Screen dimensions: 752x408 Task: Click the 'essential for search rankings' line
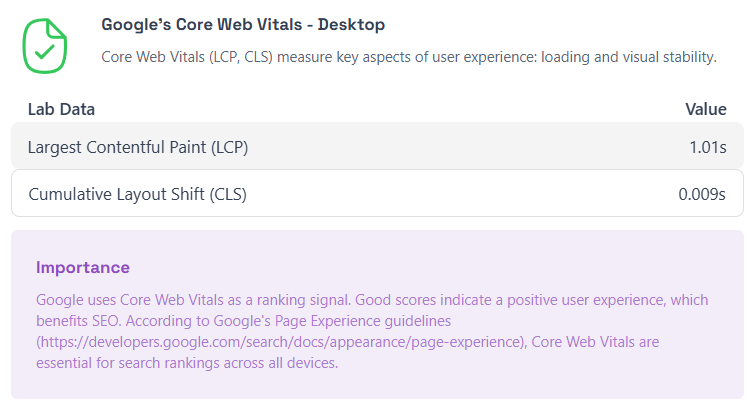click(x=187, y=363)
